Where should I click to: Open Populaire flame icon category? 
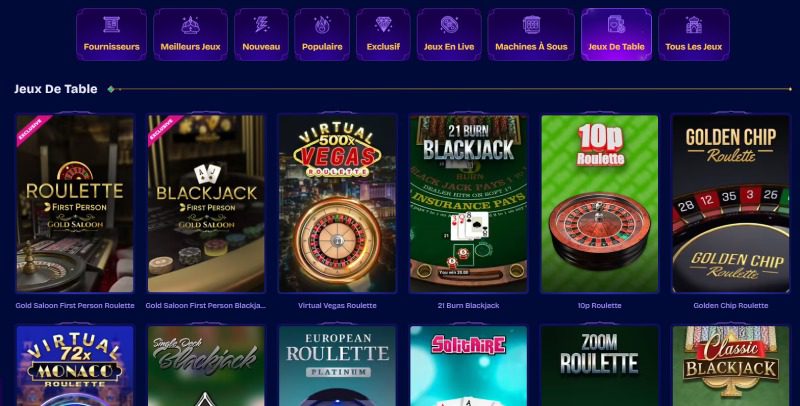[322, 24]
